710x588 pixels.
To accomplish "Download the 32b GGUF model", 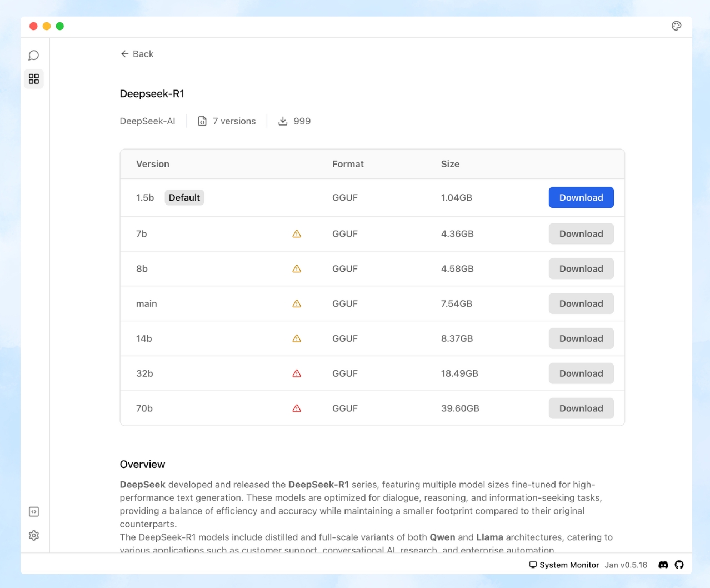I will [x=581, y=373].
